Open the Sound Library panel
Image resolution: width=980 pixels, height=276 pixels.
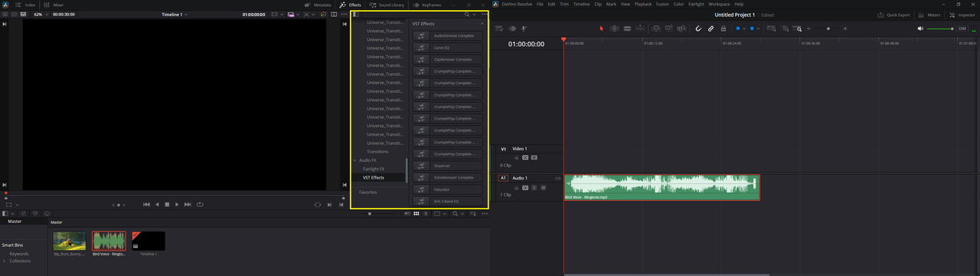(387, 5)
